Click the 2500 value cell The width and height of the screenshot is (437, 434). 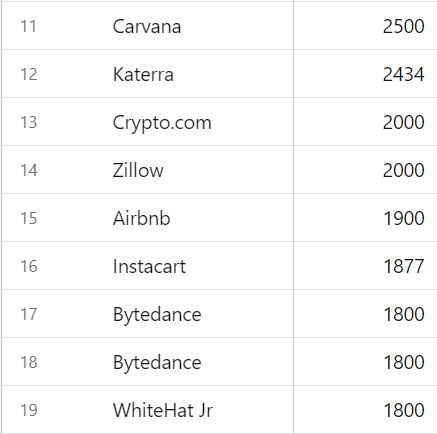[403, 26]
